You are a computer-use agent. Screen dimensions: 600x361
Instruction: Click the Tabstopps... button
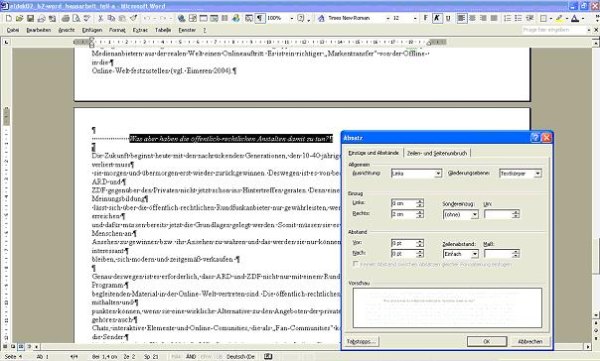point(361,341)
